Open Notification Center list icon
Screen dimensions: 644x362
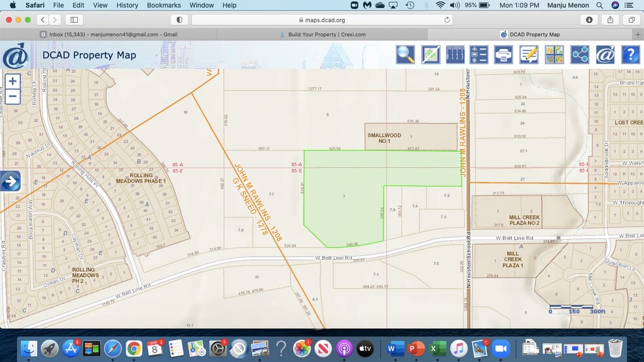coord(629,5)
